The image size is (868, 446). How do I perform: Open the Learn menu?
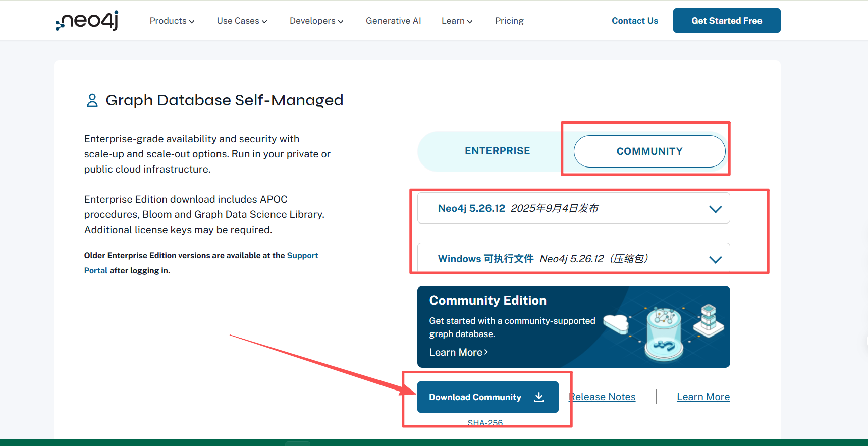tap(457, 21)
